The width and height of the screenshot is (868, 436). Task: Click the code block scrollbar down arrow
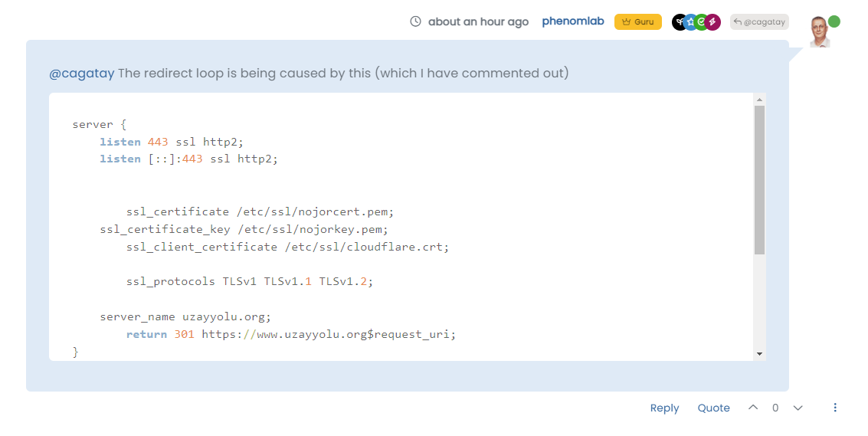tap(759, 353)
